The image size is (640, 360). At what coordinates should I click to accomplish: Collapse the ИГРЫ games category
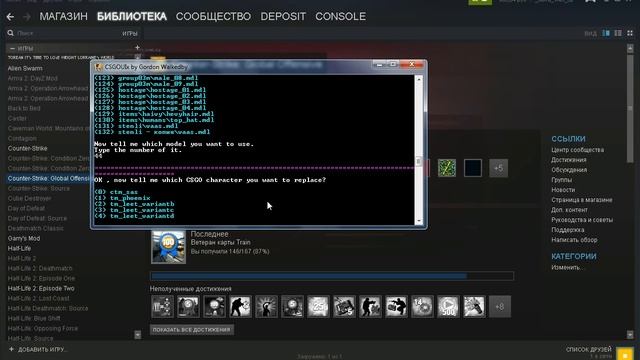point(12,48)
